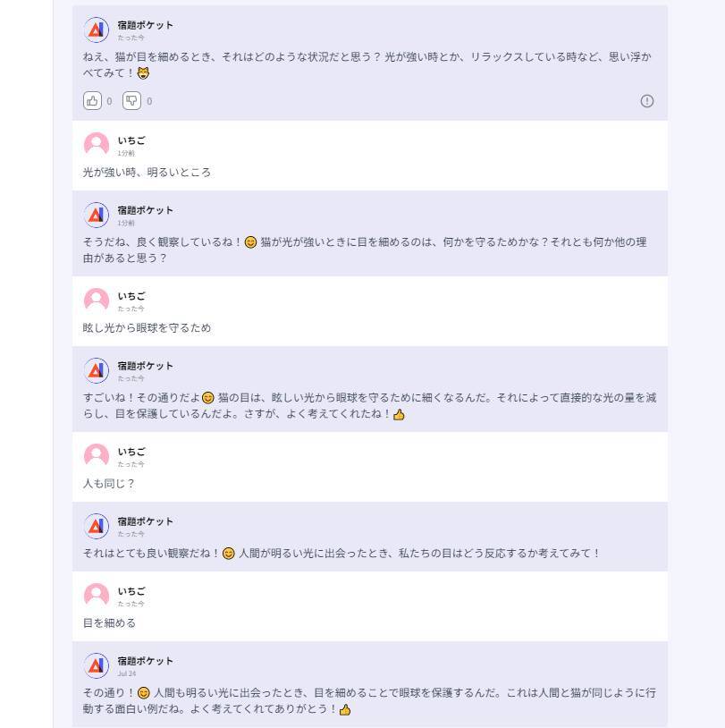Click the dislike count beside thumbs down
Viewport: 725px width, 728px height.
tap(149, 101)
